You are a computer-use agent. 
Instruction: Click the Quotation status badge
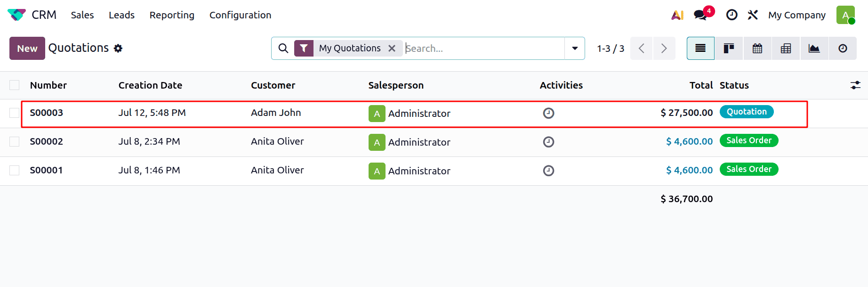747,112
